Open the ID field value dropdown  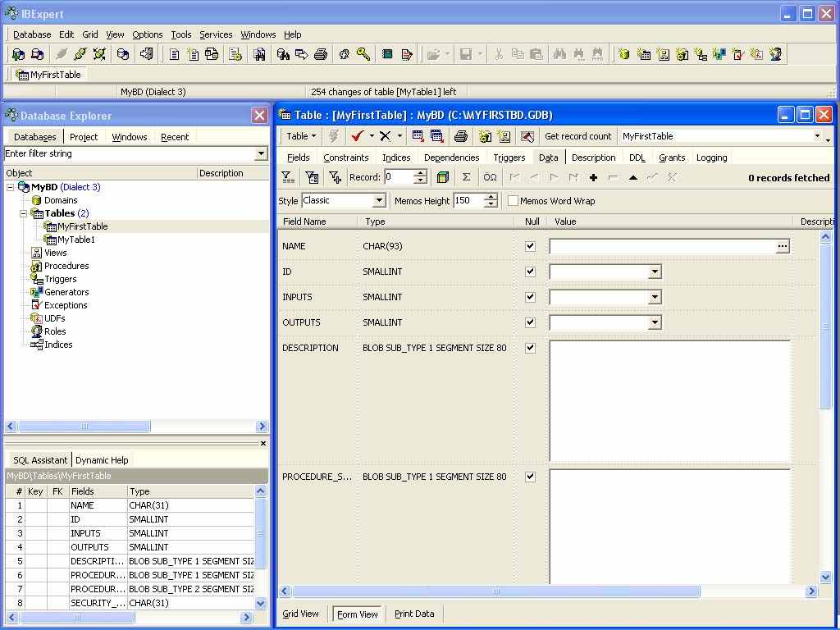point(655,272)
